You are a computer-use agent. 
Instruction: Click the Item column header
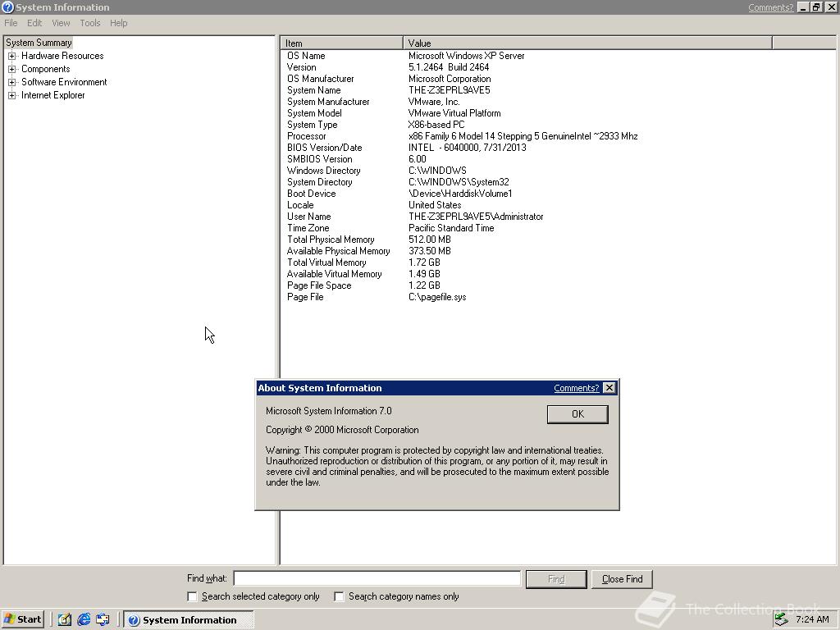point(341,43)
